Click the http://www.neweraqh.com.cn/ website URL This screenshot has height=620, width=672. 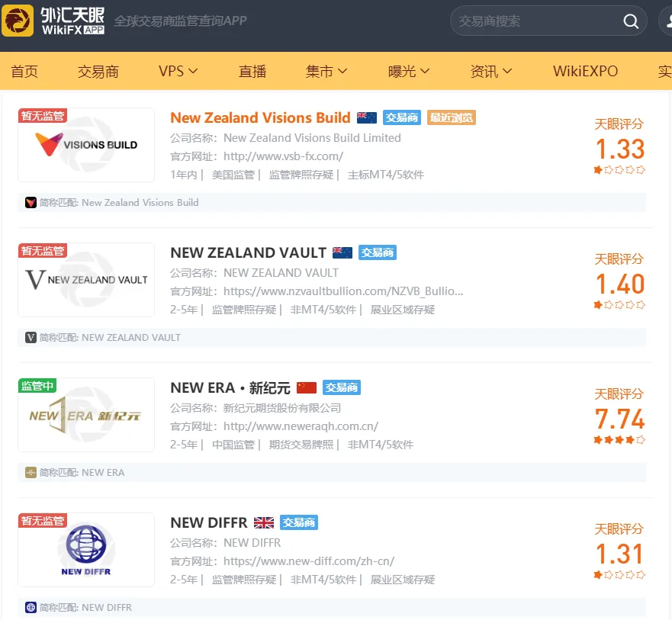click(x=301, y=426)
